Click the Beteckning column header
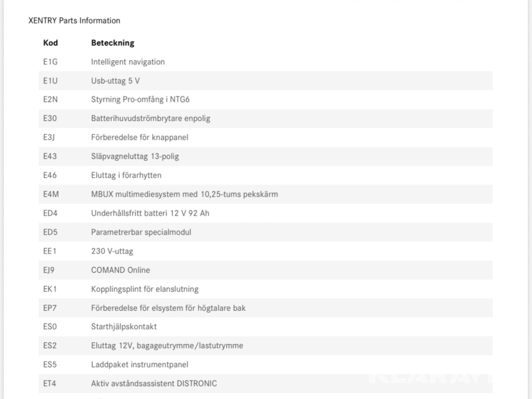Viewport: 532px width, 399px height. 112,43
